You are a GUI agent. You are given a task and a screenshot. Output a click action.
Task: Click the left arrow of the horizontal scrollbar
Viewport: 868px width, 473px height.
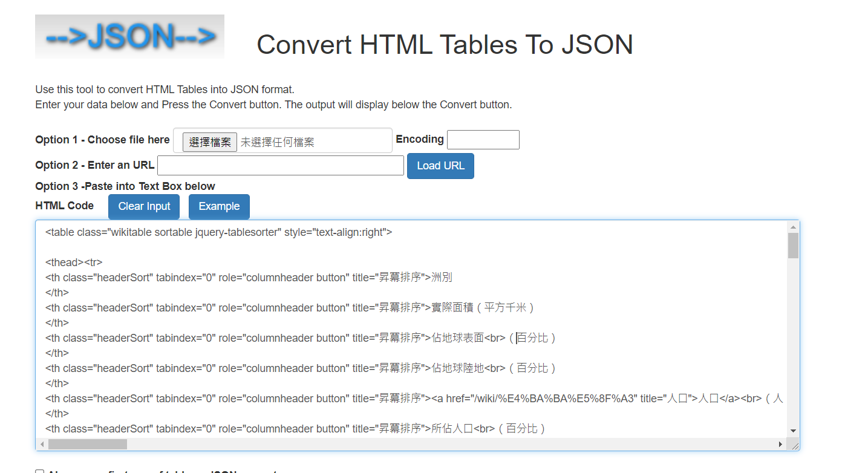42,445
